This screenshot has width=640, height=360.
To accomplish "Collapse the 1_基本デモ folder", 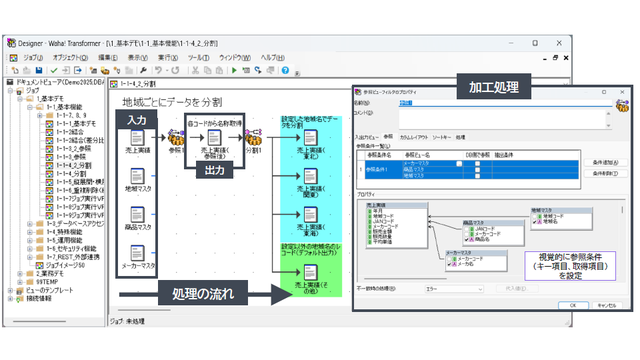I will [20, 99].
